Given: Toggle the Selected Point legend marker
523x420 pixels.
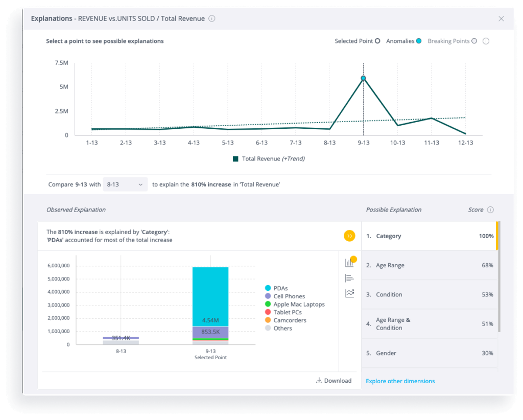Looking at the screenshot, I should (377, 41).
